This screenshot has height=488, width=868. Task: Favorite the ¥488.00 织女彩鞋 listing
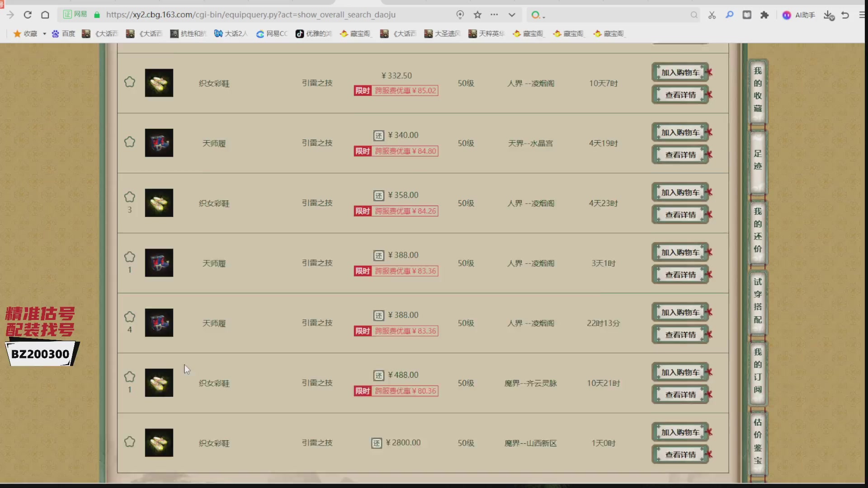[x=130, y=377]
